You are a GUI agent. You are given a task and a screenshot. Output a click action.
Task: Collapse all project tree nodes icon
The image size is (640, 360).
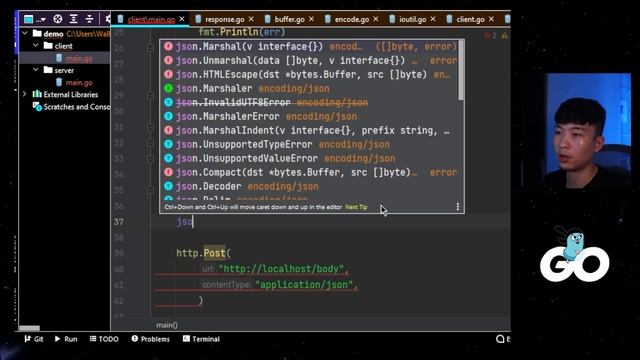pyautogui.click(x=89, y=19)
